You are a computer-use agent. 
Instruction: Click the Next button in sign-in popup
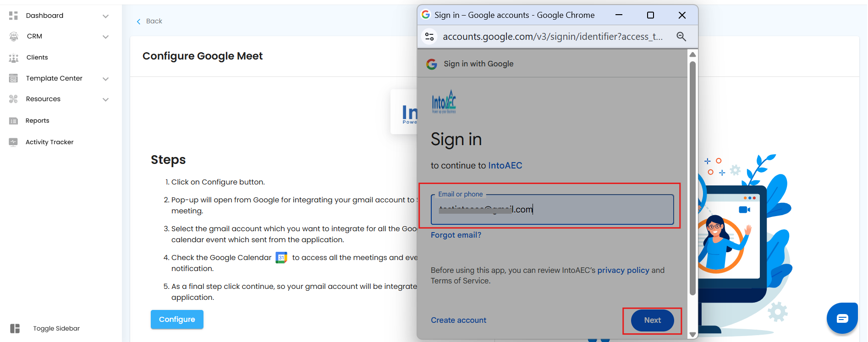point(652,320)
